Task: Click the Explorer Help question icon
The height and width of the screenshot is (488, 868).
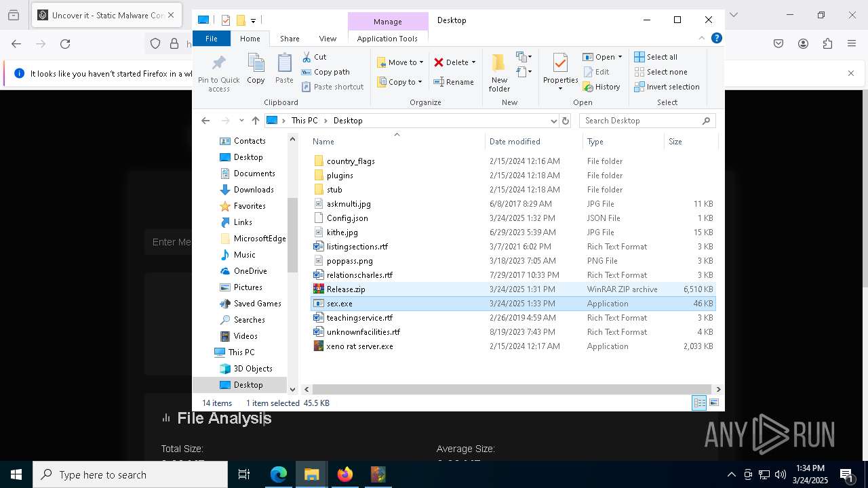Action: click(716, 38)
